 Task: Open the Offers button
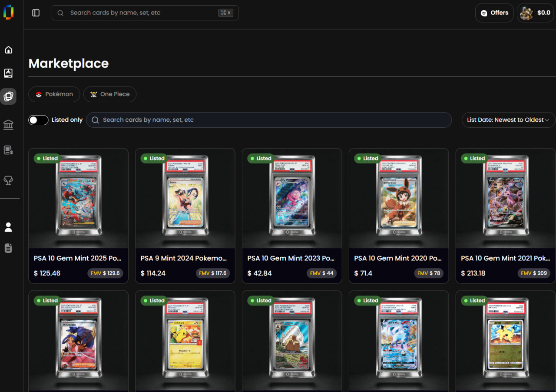click(494, 13)
